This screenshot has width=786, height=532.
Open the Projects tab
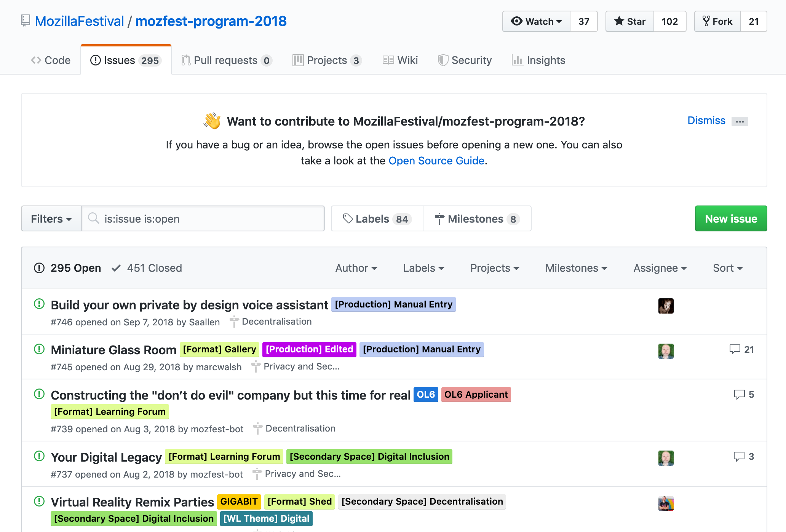[327, 60]
